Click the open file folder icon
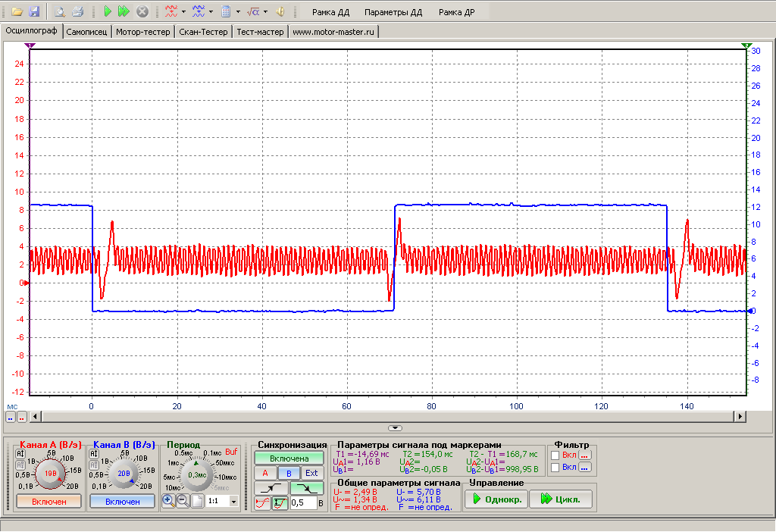 (x=16, y=12)
